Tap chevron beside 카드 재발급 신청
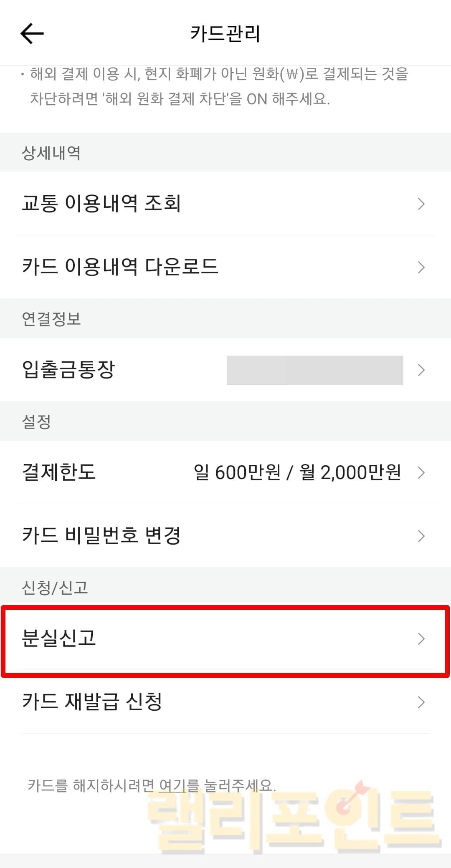451x868 pixels. pos(421,702)
